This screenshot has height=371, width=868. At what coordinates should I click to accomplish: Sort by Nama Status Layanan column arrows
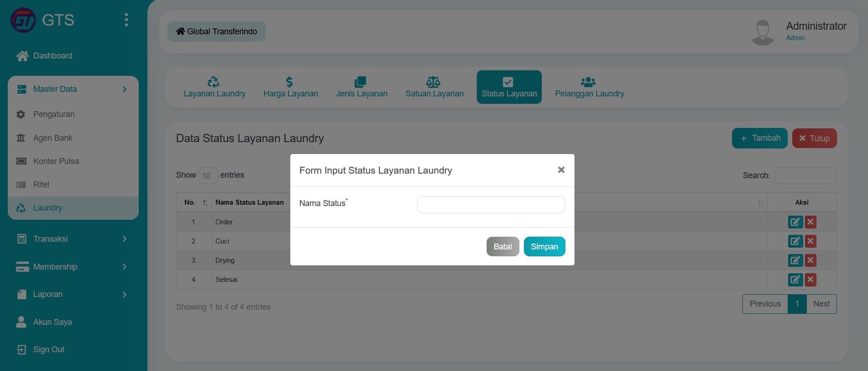point(760,203)
